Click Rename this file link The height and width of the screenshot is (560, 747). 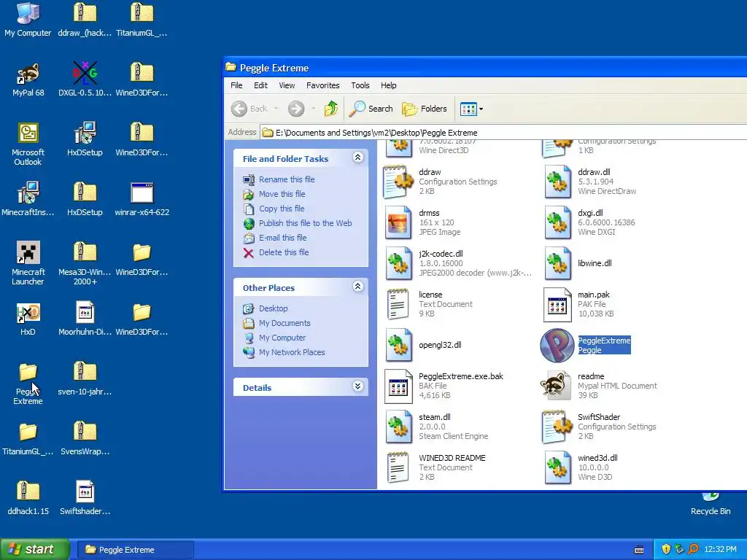pyautogui.click(x=287, y=179)
